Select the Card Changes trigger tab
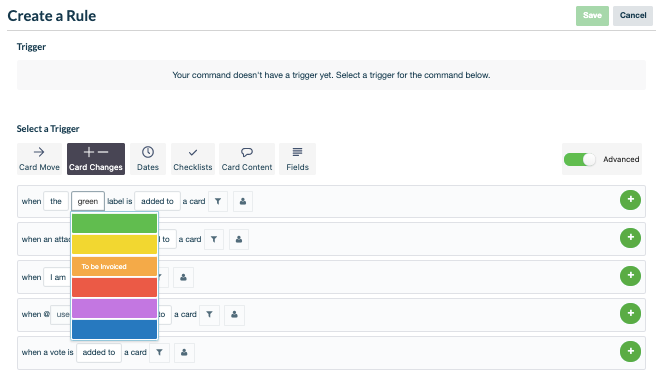The image size is (669, 378). 96,159
